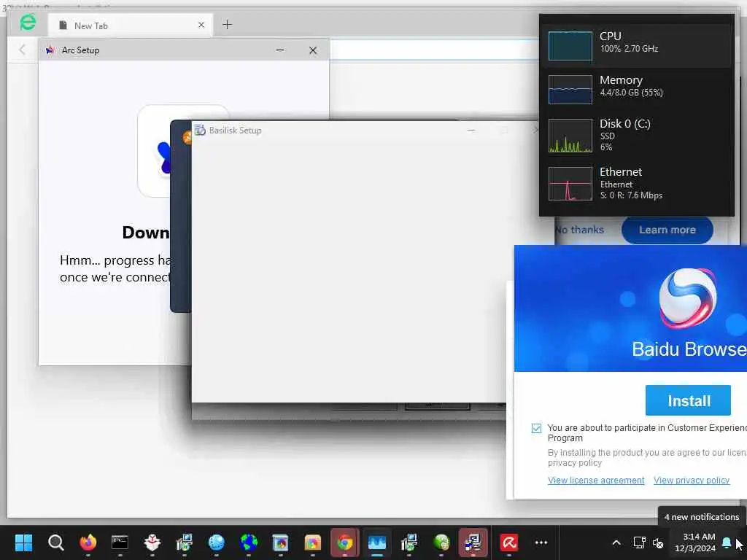
Task: Minimize the Arc Setup window
Action: tap(280, 50)
